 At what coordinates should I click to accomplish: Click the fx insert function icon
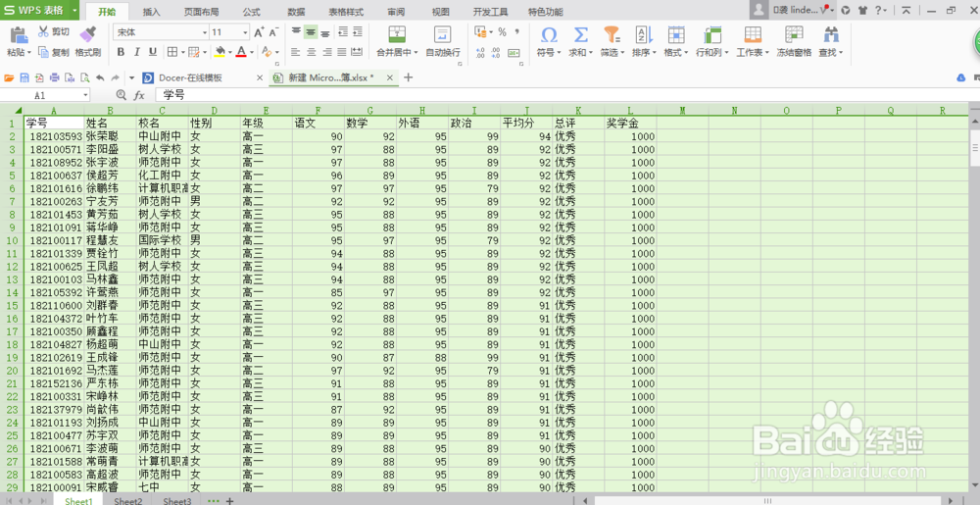139,95
